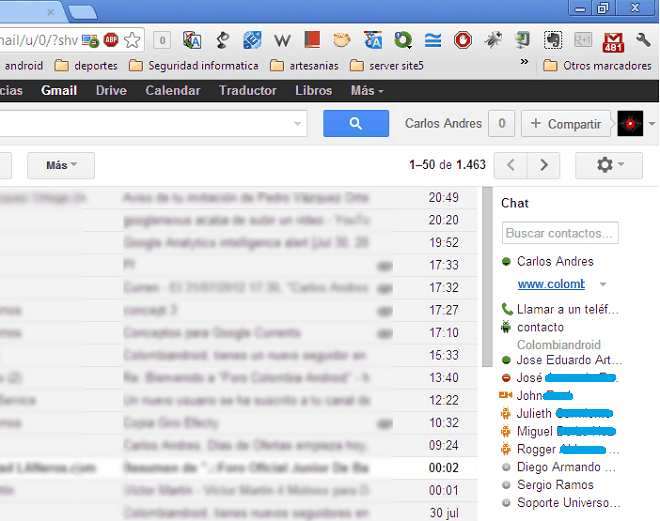
Task: Open the Más actions dropdown button
Action: tap(61, 165)
